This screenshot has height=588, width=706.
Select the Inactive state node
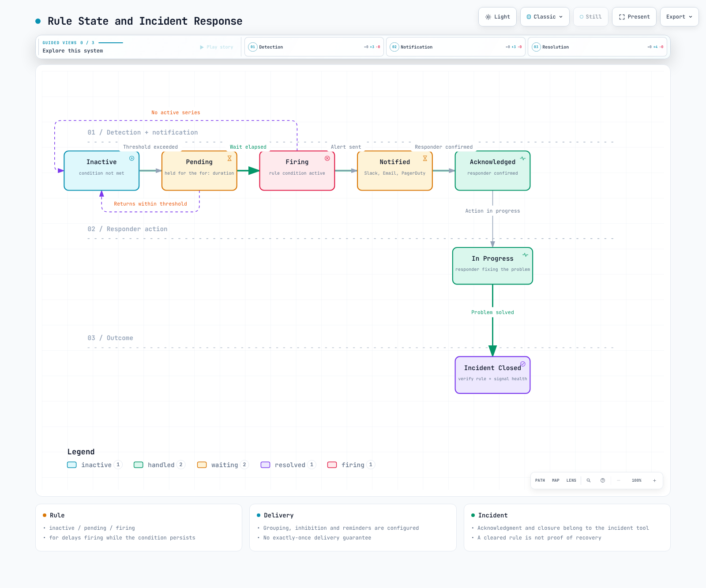(101, 171)
